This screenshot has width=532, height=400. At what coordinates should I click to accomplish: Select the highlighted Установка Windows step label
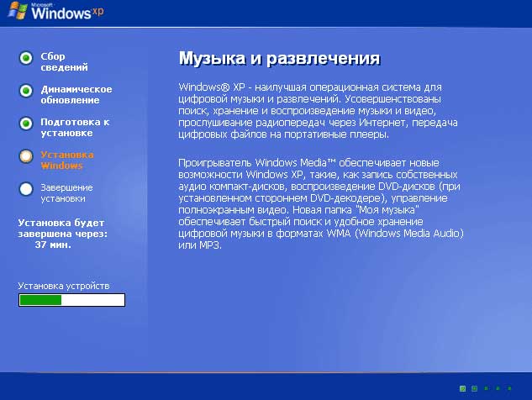click(x=67, y=161)
